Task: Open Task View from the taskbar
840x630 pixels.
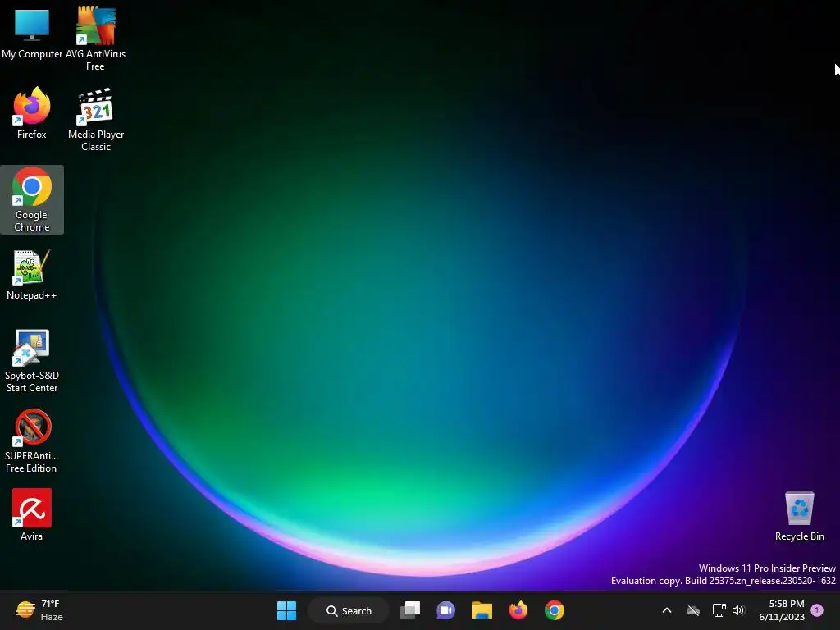Action: tap(410, 610)
